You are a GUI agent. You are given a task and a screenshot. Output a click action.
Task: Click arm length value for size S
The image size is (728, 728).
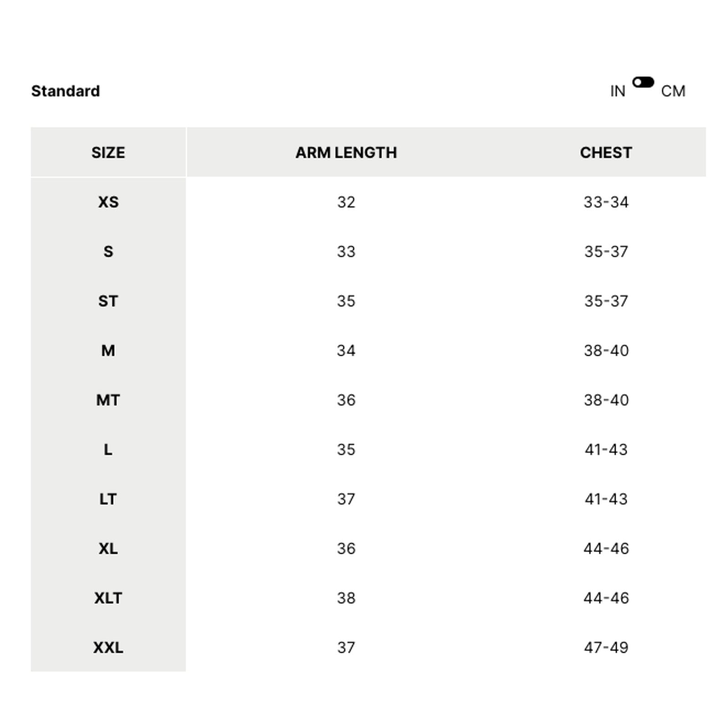pyautogui.click(x=346, y=252)
